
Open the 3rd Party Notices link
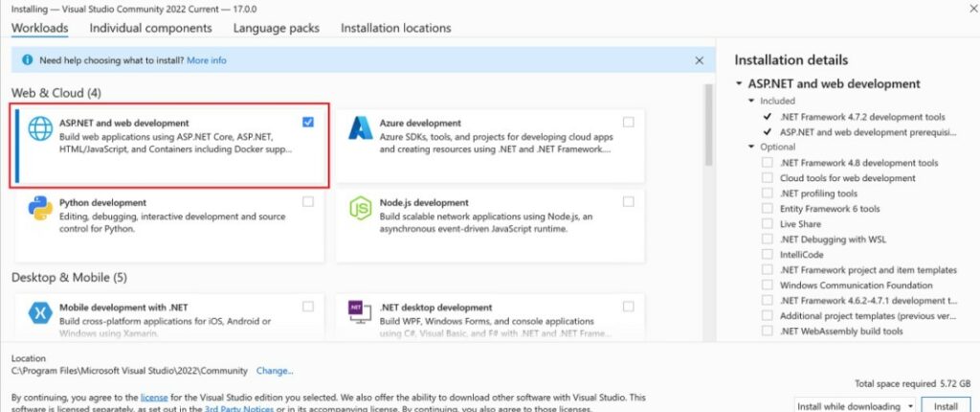coord(238,409)
